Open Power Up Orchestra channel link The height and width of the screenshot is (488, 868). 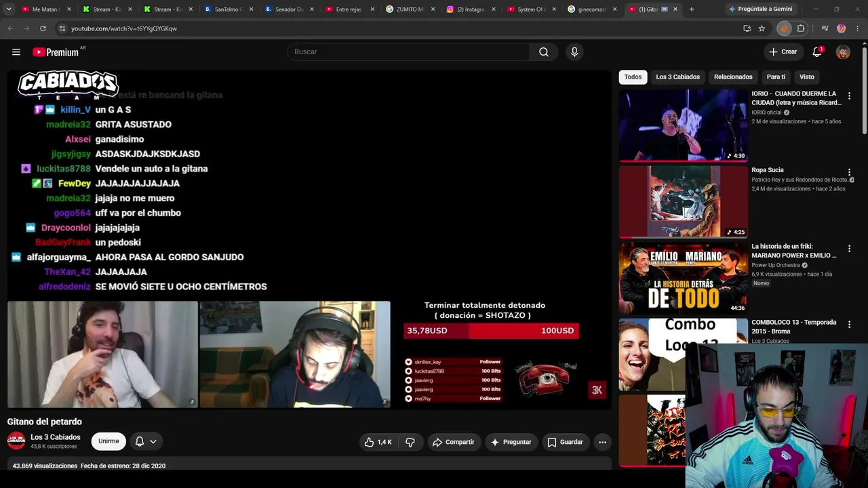(x=776, y=265)
